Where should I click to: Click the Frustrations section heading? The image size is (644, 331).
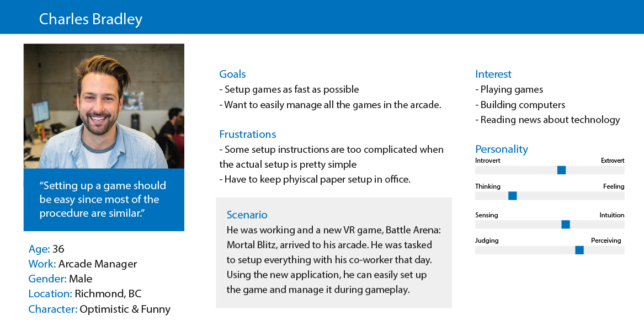point(248,134)
